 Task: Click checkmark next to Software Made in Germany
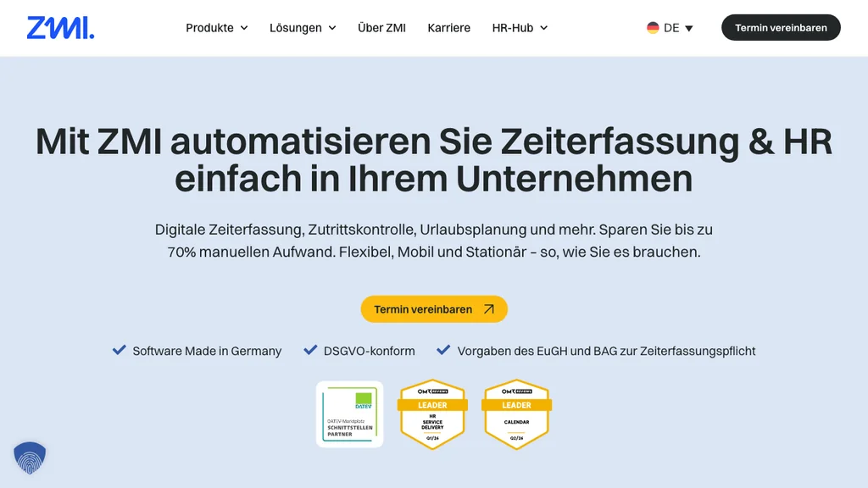119,350
